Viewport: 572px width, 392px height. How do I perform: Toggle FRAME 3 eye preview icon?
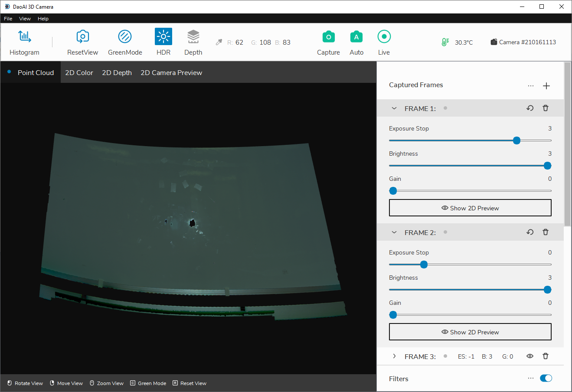[x=530, y=356]
